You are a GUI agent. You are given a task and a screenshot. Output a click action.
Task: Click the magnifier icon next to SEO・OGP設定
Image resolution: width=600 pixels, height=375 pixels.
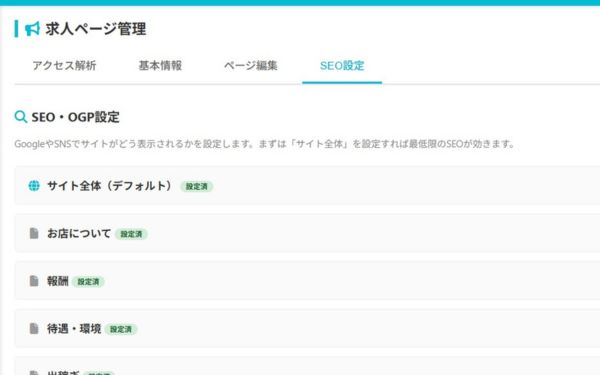click(x=21, y=117)
